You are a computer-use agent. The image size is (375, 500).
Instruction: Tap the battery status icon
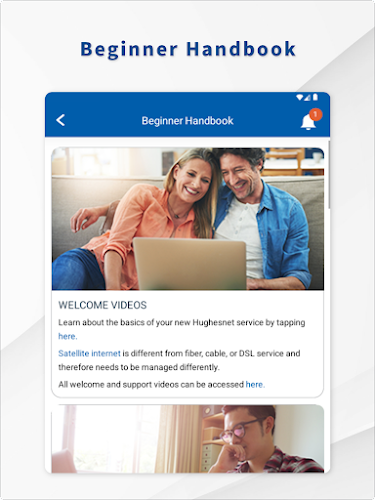(315, 97)
